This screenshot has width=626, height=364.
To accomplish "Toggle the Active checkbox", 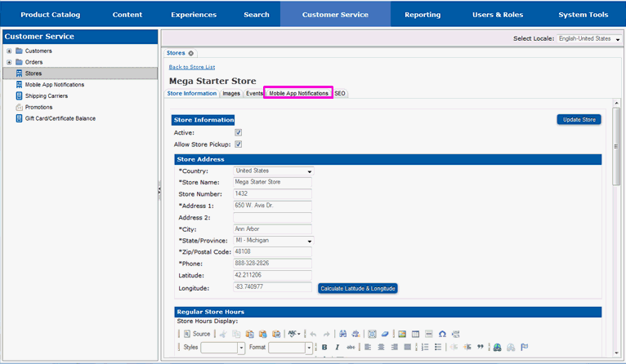I will click(x=239, y=132).
